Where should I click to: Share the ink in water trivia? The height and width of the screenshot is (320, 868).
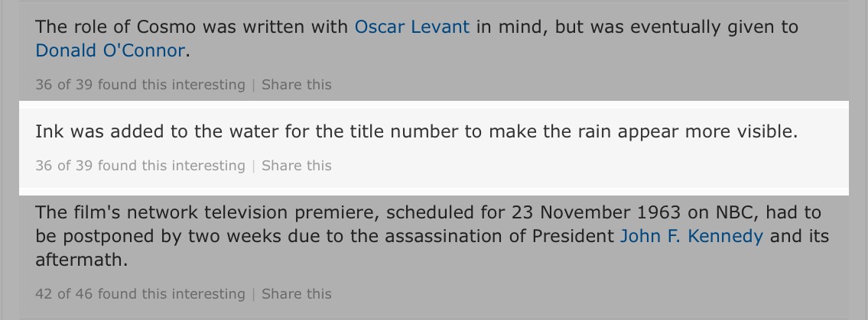(296, 165)
